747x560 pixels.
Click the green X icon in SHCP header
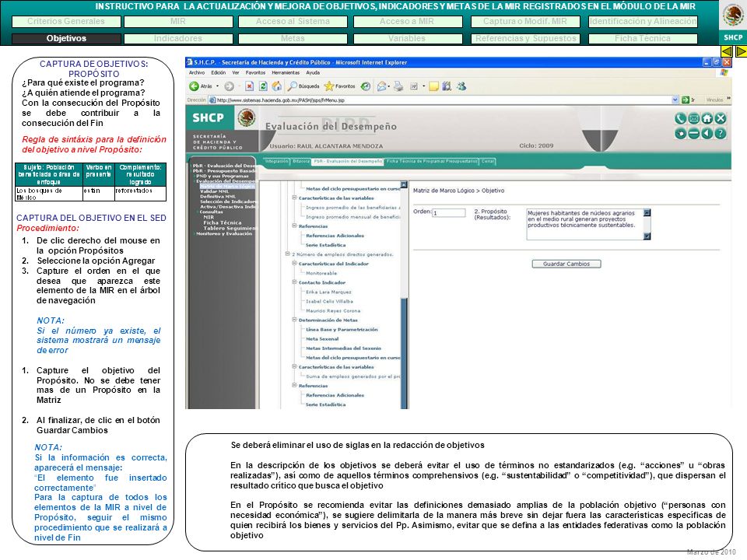721,118
